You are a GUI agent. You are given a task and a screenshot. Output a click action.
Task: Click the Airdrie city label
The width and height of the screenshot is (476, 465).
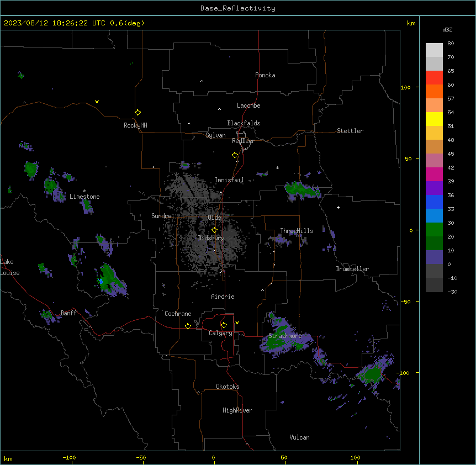point(223,297)
